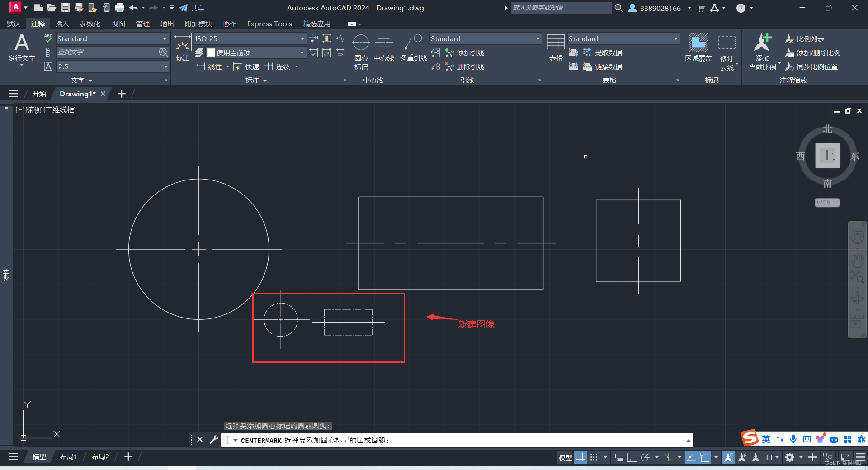868x470 pixels.
Task: Switch to the 布局1 layout tab
Action: (68, 456)
